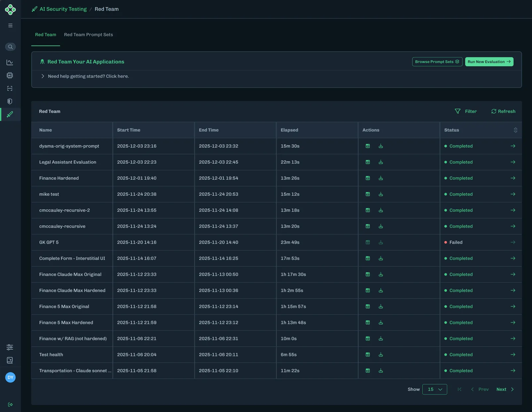
Task: Switch to Red Team Prompt Sets tab
Action: (88, 35)
